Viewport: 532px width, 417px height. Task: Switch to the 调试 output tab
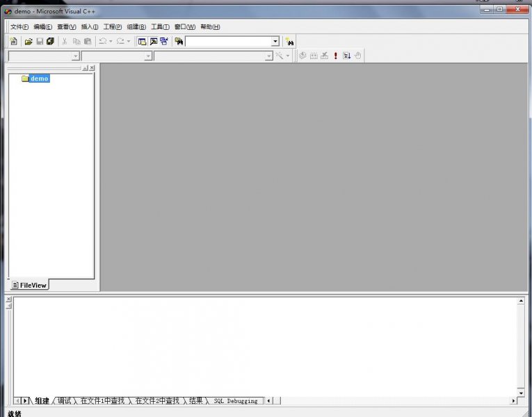tap(64, 401)
